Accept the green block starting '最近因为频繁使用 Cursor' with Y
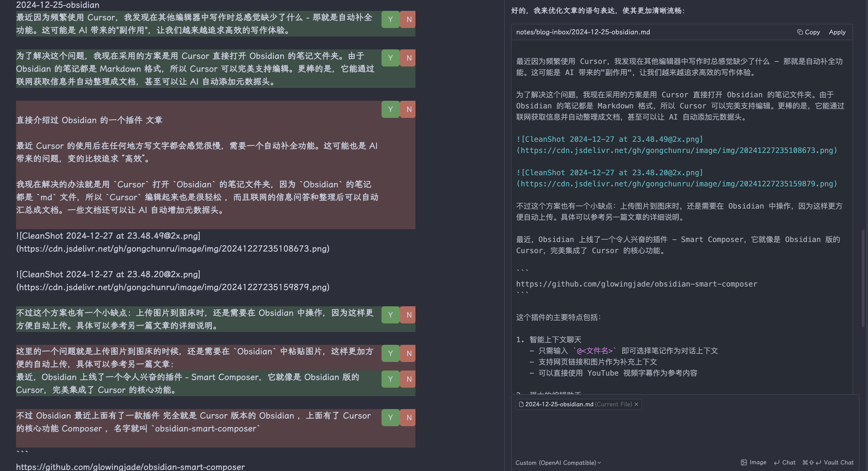This screenshot has height=471, width=868. pyautogui.click(x=391, y=19)
